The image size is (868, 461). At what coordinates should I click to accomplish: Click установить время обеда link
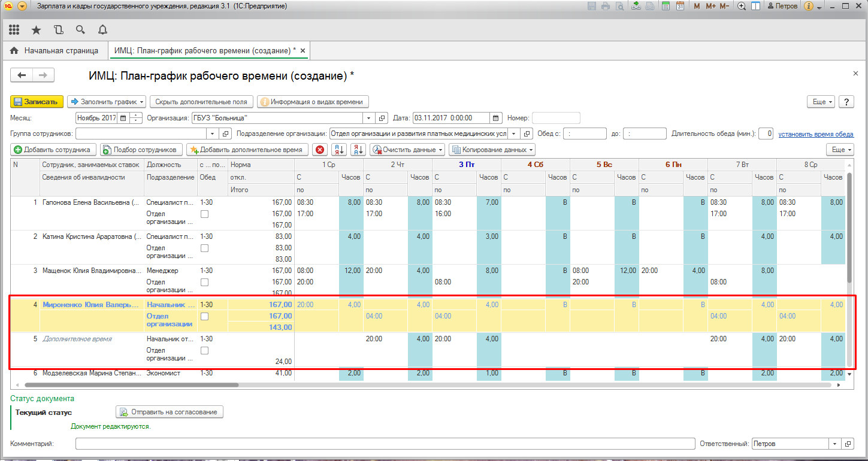pos(816,134)
